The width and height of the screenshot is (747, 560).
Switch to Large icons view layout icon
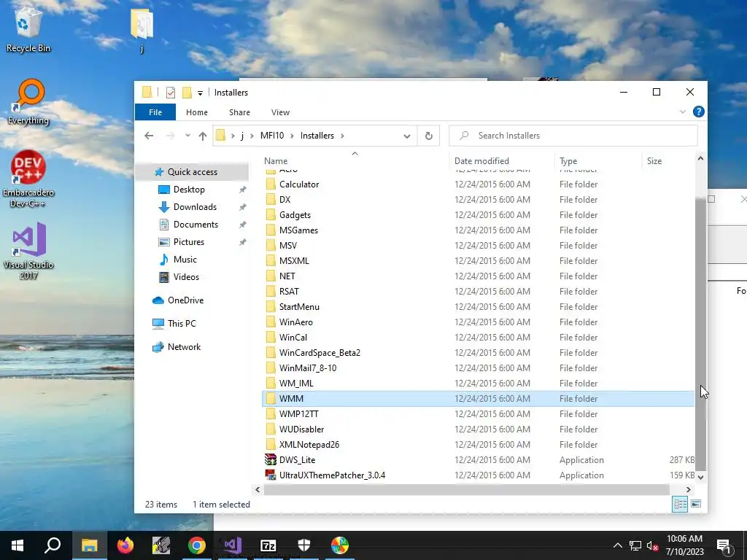[x=696, y=504]
